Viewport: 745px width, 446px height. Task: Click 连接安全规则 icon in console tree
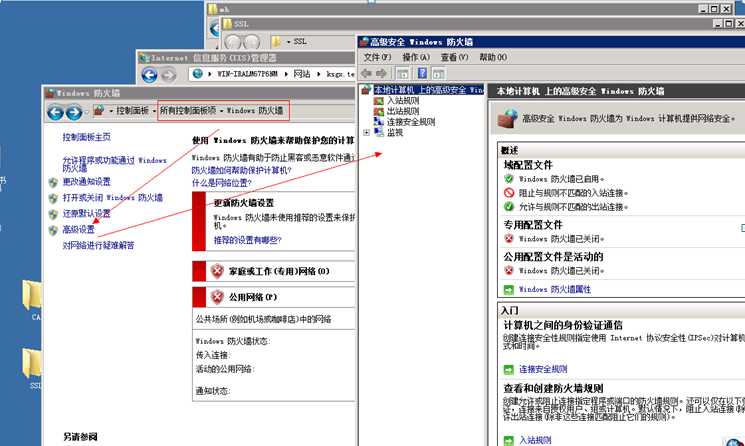coord(379,122)
